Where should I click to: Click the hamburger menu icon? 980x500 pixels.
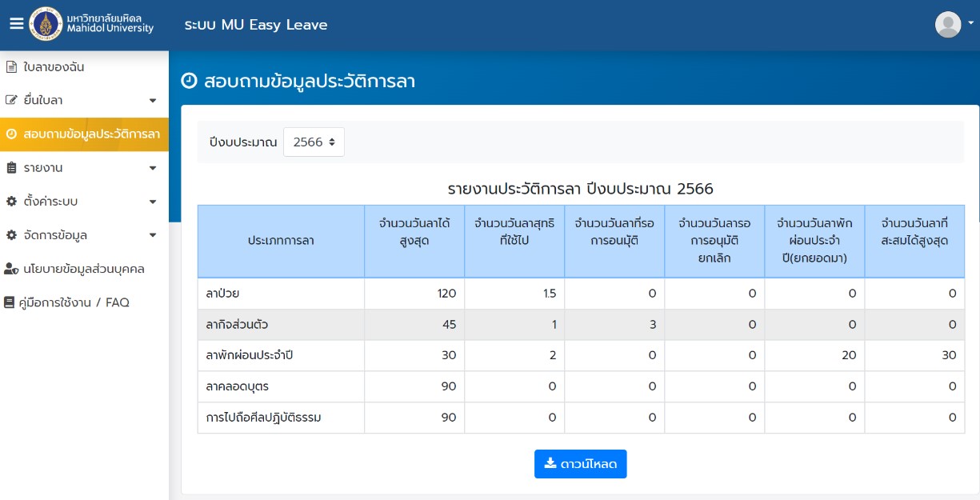[x=16, y=24]
